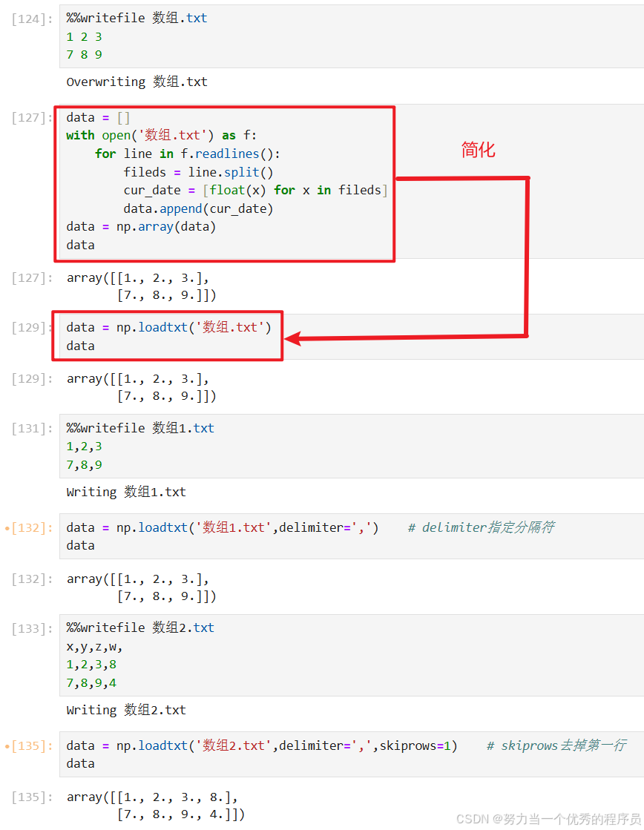This screenshot has height=830, width=644.
Task: Click the [129] input prompt beside np.loadtxt
Action: (32, 328)
